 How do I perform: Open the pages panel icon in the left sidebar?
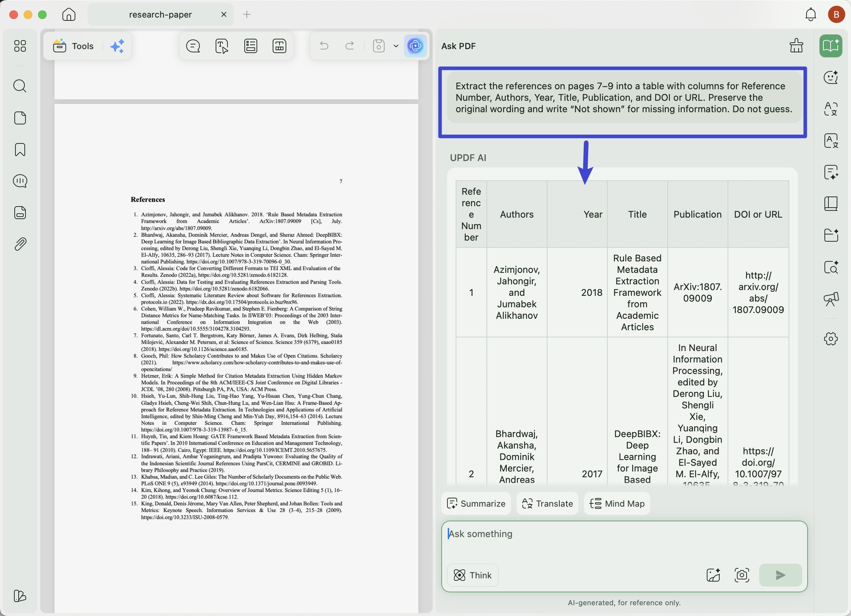pyautogui.click(x=20, y=118)
